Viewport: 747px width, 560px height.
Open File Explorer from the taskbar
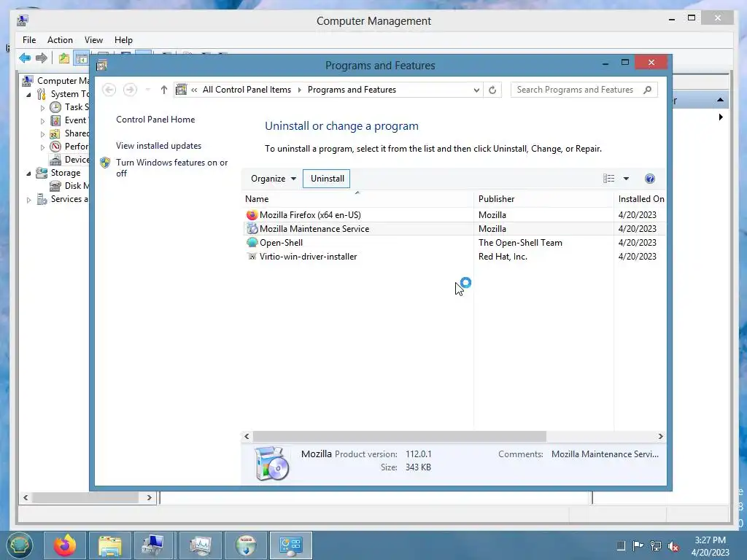tap(110, 545)
